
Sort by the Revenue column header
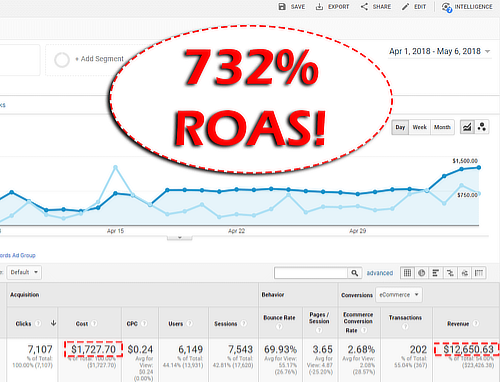pyautogui.click(x=458, y=324)
